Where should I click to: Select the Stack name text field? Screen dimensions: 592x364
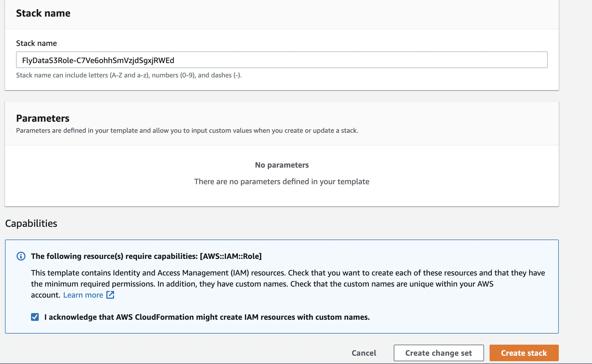click(x=281, y=60)
